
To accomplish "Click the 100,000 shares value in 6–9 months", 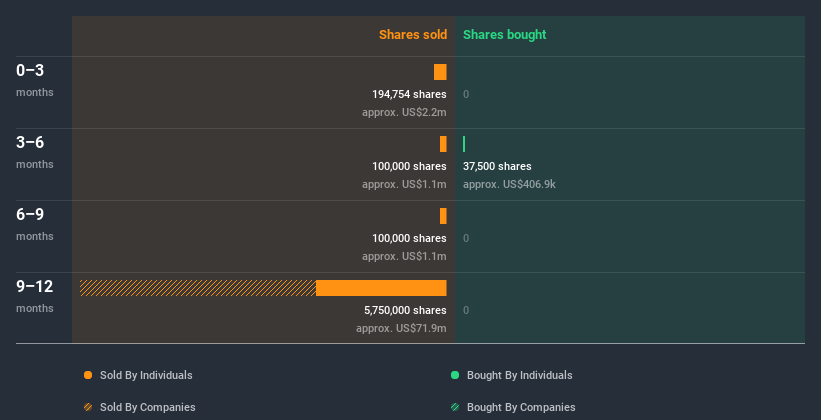I will (x=409, y=238).
